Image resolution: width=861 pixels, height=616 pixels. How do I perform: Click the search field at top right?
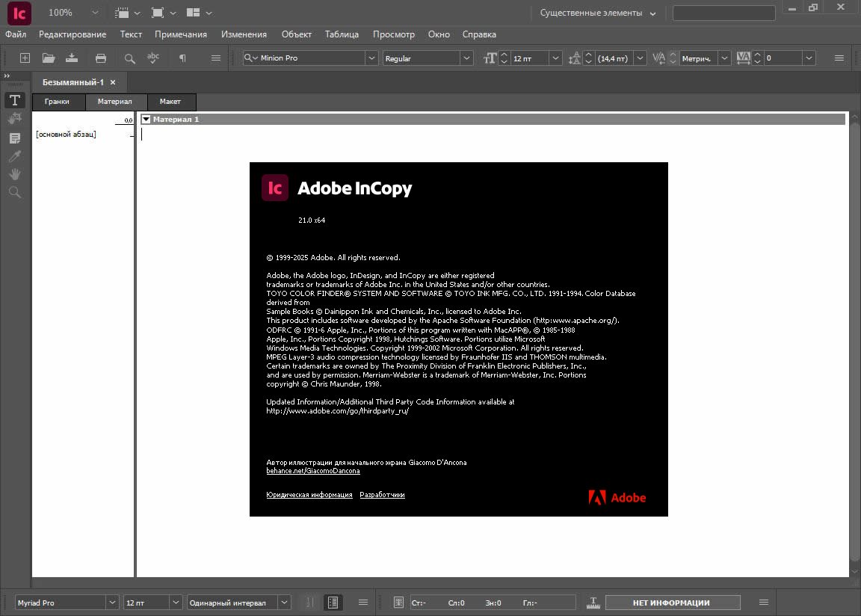(x=723, y=13)
